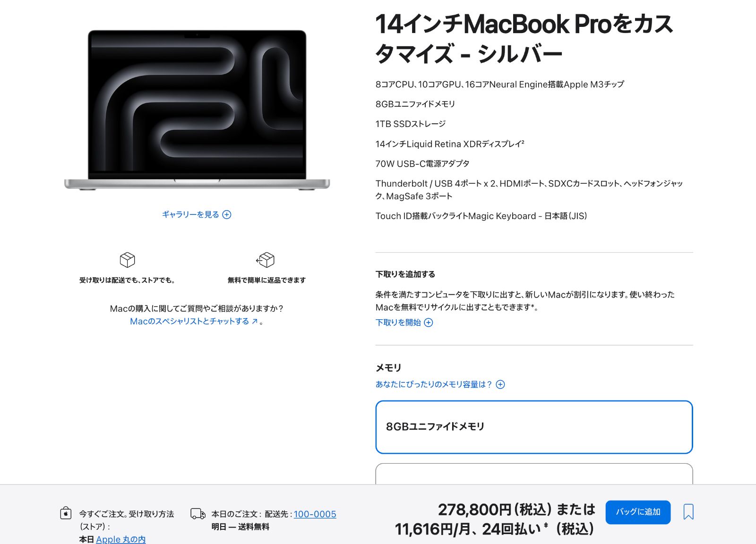The image size is (756, 544).
Task: Click the Apple store bag pickup icon
Action: (66, 513)
